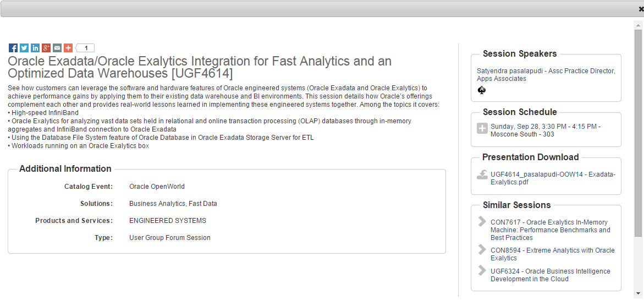Share session on Facebook

tap(13, 48)
